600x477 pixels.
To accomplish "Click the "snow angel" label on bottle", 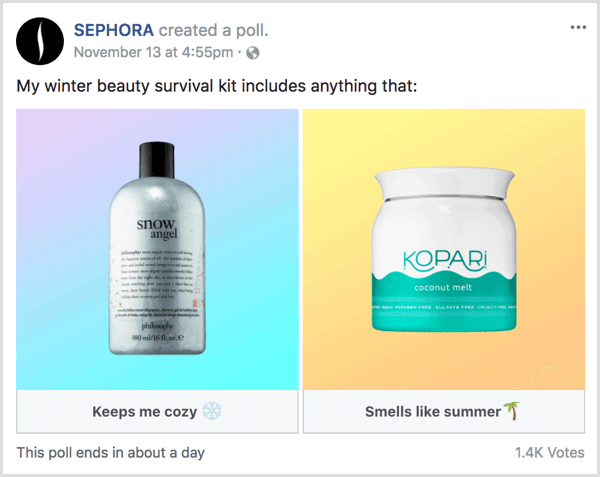I will click(x=157, y=226).
